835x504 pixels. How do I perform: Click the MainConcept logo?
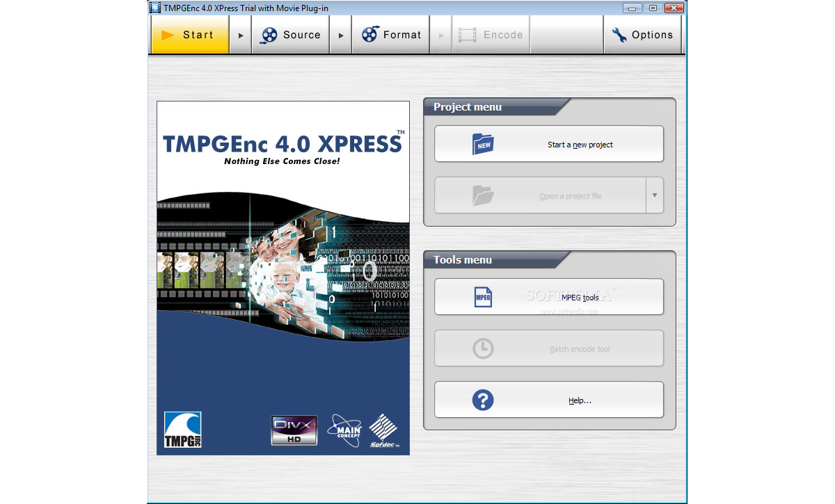[x=344, y=430]
